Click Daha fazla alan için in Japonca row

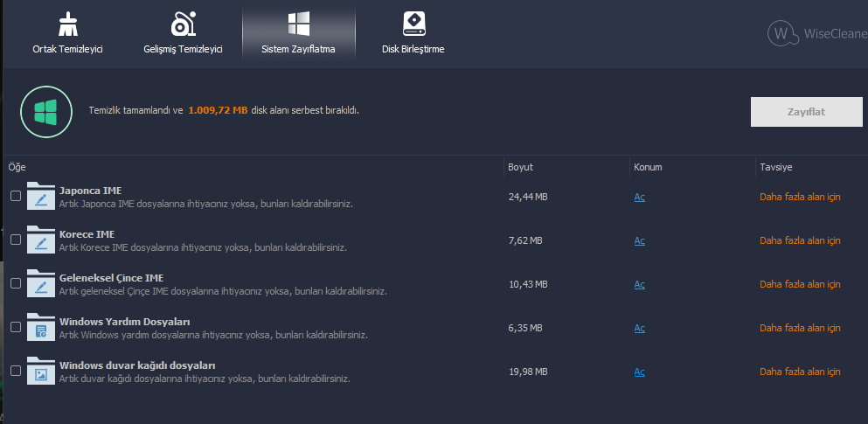pos(800,197)
